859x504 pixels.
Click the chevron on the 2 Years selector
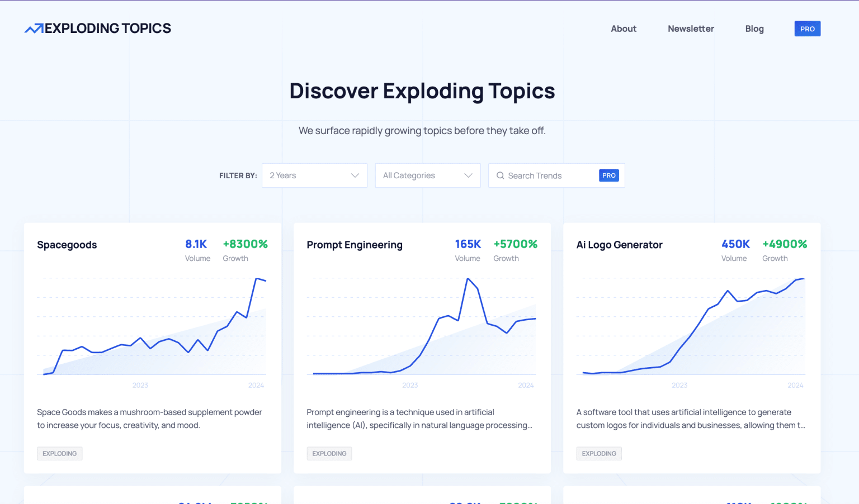356,175
